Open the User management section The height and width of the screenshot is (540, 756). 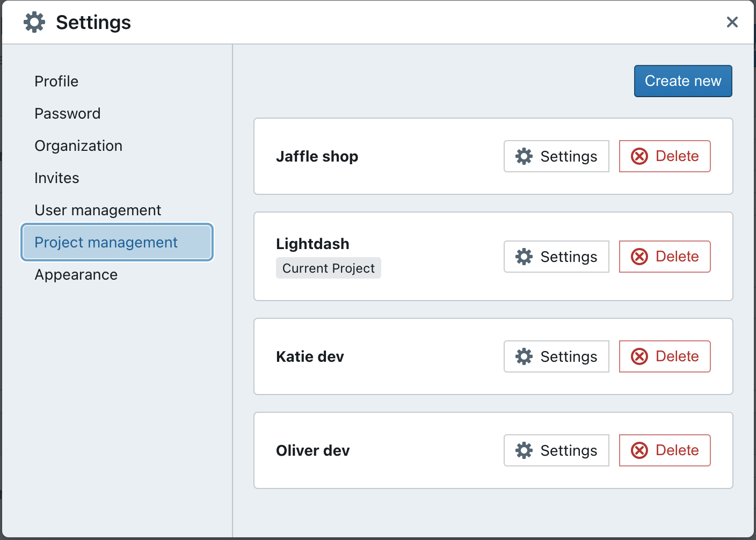pos(98,210)
